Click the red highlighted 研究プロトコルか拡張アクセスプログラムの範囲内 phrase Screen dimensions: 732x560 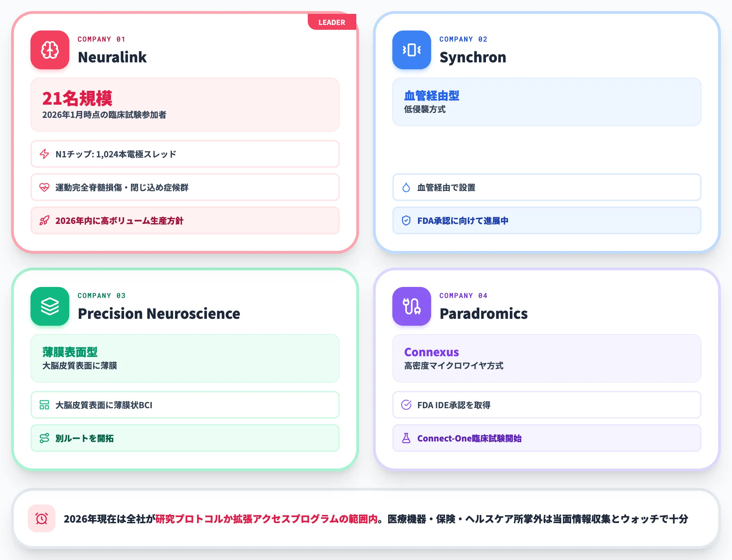point(267,519)
